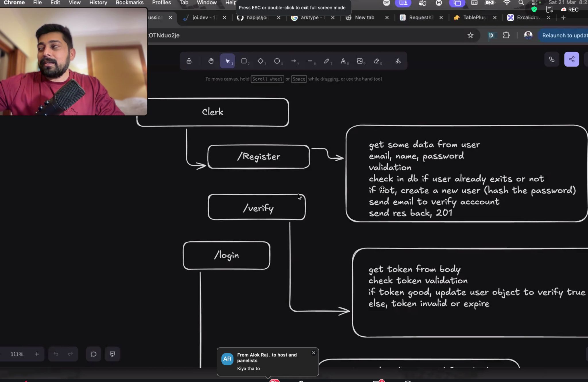This screenshot has width=588, height=382.
Task: Dismiss the Alok Raj chat notification
Action: click(x=314, y=353)
